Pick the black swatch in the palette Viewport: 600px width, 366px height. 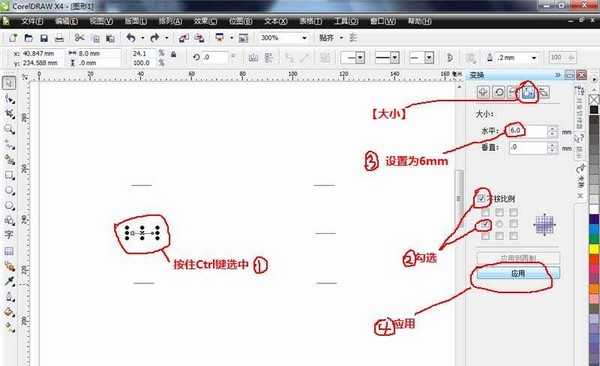[594, 111]
